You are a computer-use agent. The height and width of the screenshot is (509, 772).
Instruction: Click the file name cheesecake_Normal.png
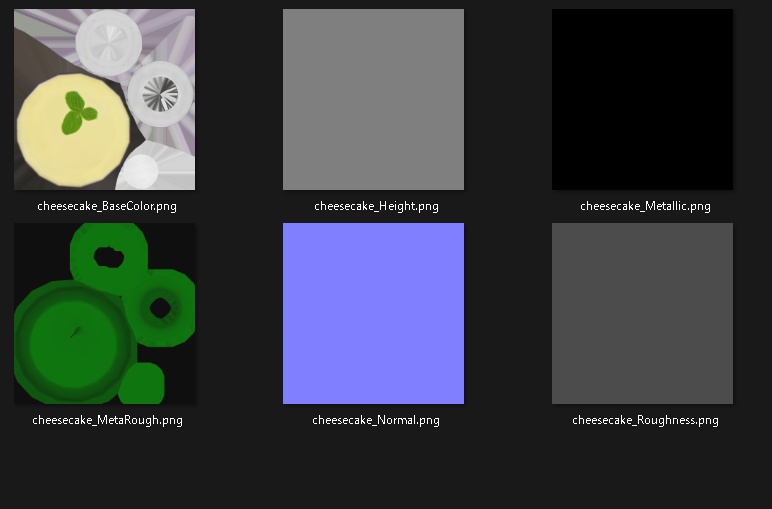tap(376, 420)
